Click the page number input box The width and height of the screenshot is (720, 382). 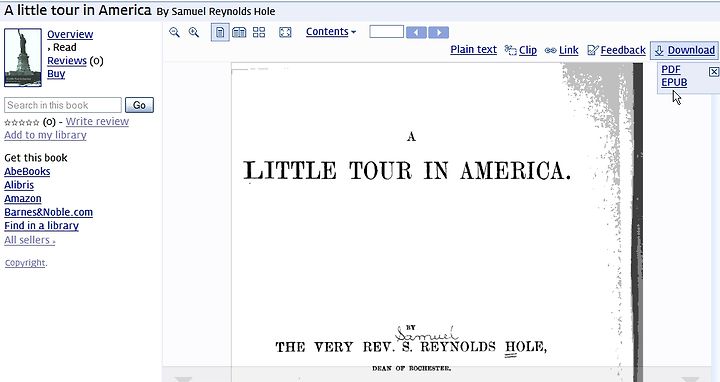coord(387,32)
